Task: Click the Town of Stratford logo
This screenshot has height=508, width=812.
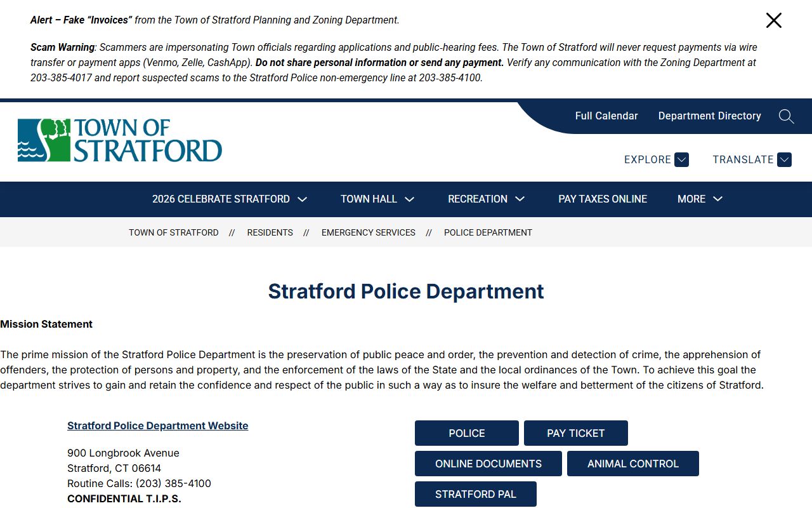Action: (x=120, y=140)
